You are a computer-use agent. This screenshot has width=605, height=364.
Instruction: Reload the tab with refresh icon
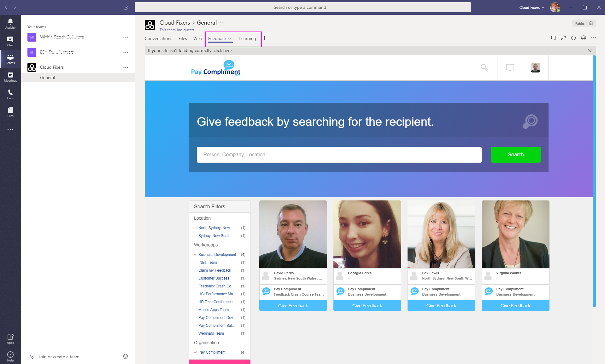pos(573,38)
